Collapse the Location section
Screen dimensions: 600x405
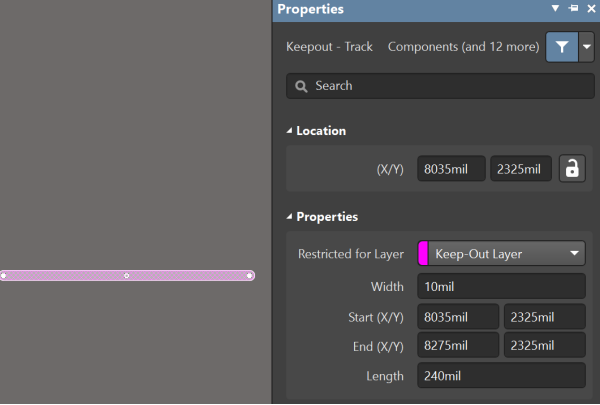click(291, 131)
